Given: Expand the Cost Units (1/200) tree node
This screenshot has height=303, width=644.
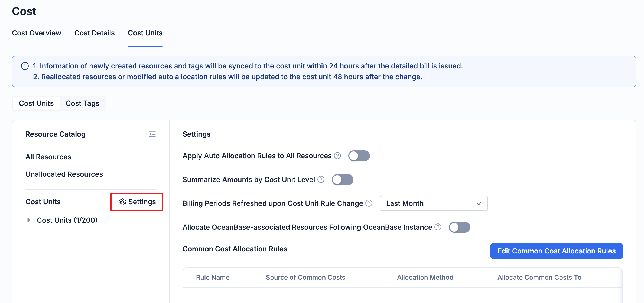Looking at the screenshot, I should [29, 220].
